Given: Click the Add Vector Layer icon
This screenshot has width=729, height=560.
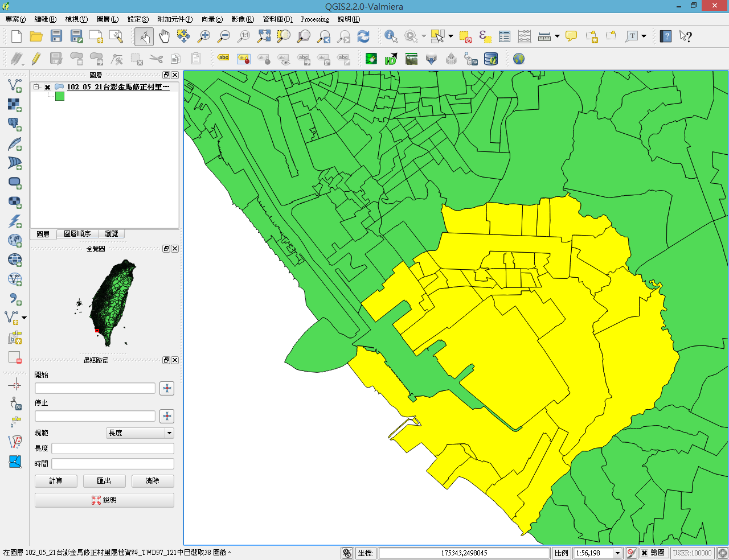Looking at the screenshot, I should pyautogui.click(x=14, y=86).
